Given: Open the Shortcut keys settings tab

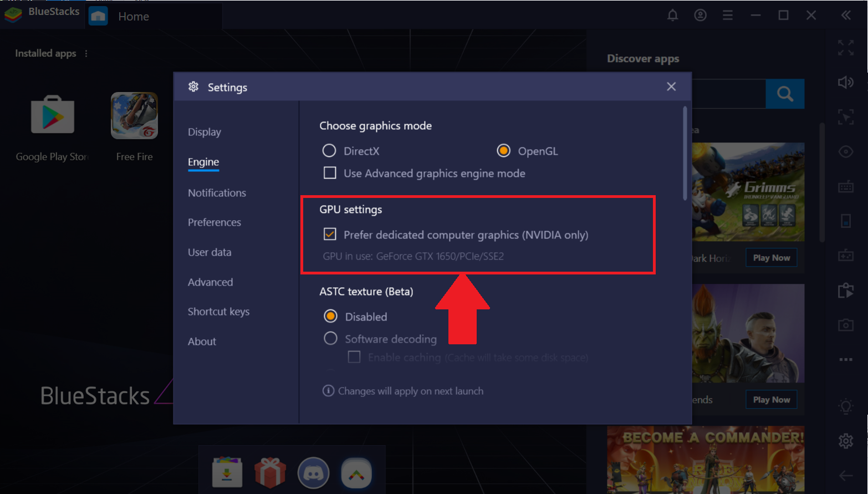Looking at the screenshot, I should (218, 312).
